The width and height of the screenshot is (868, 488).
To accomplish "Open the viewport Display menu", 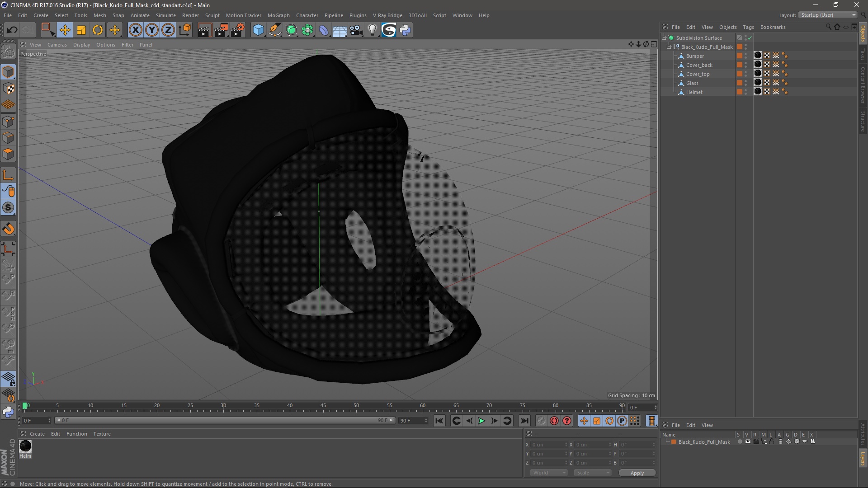I will click(x=81, y=45).
